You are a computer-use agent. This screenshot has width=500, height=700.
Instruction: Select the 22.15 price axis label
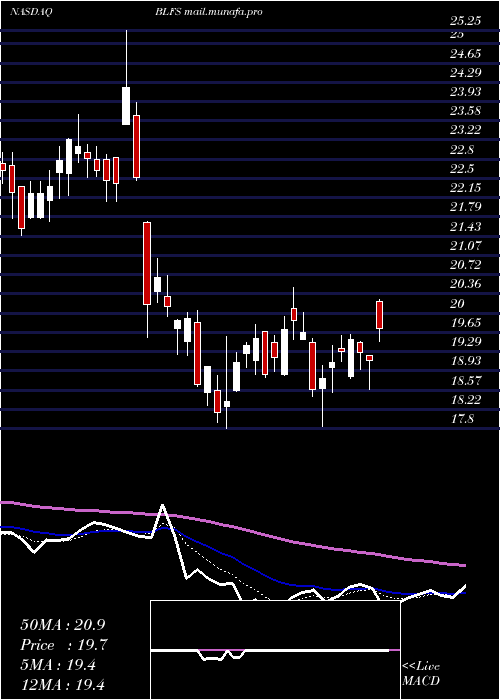point(466,188)
